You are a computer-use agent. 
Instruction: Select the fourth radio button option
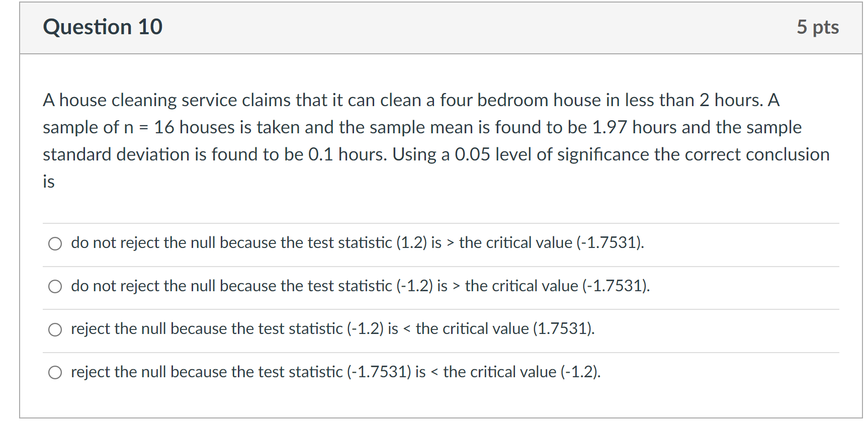[x=55, y=373]
